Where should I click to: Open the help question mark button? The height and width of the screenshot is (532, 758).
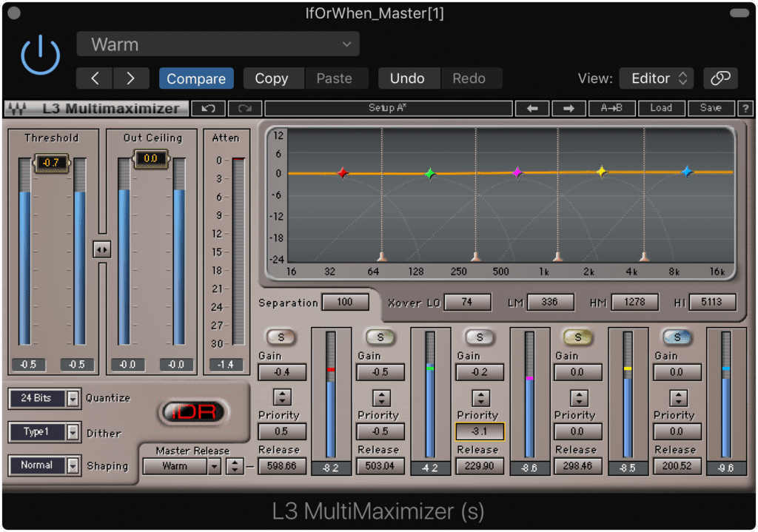click(745, 108)
